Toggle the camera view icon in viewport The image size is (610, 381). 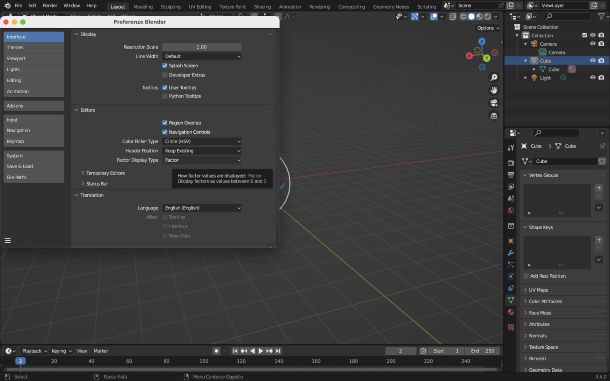[494, 103]
